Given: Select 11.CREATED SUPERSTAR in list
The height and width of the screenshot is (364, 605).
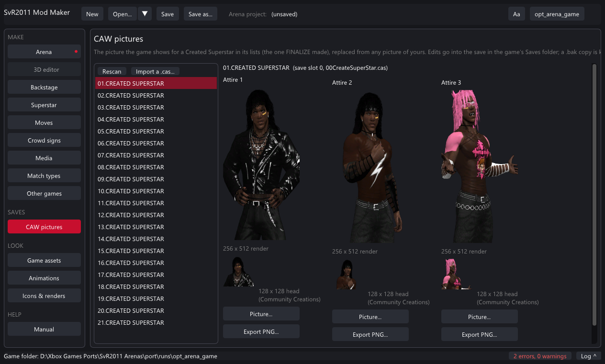Looking at the screenshot, I should [x=156, y=203].
